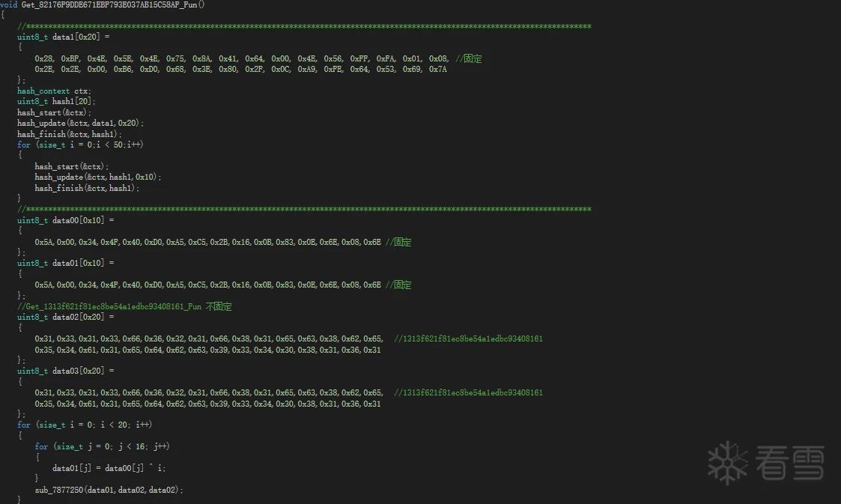Screen dimensions: 841x504
Task: Click the 0x28 first byte in data1
Action: tap(44, 58)
